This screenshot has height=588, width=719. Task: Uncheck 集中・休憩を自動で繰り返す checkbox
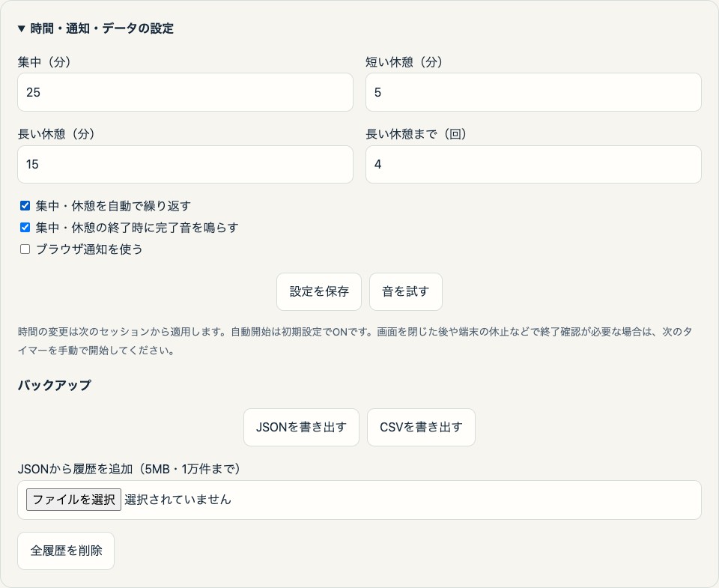pos(25,206)
